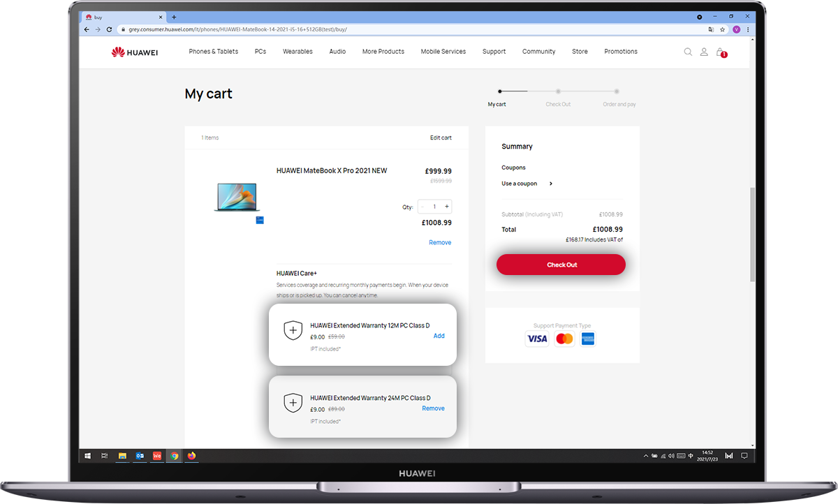
Task: Open a new browser tab
Action: click(174, 17)
